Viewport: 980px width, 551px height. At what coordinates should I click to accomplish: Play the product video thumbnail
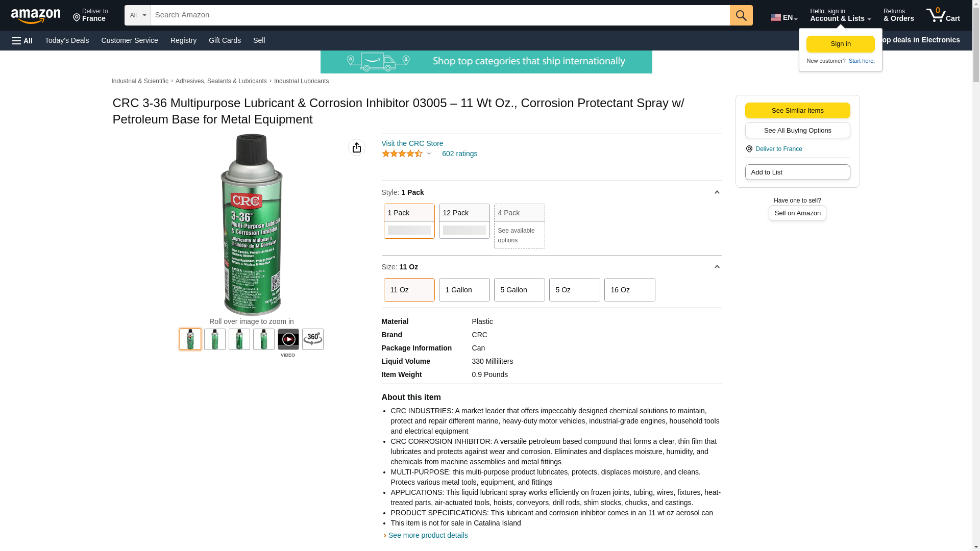288,339
